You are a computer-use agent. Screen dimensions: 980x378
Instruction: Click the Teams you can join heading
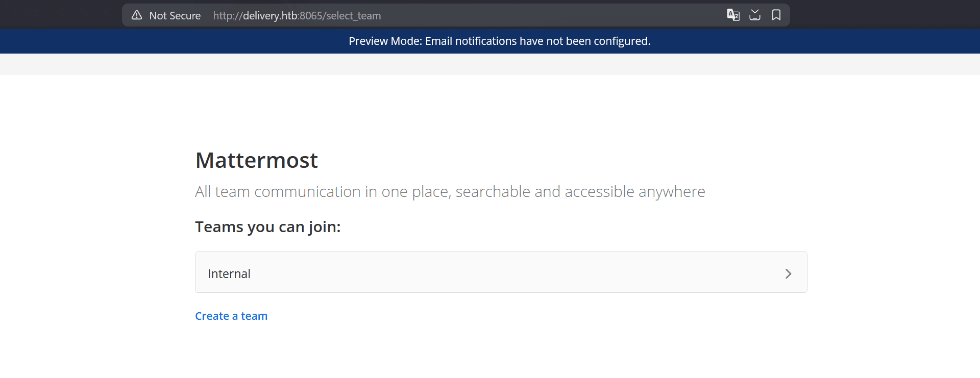267,227
